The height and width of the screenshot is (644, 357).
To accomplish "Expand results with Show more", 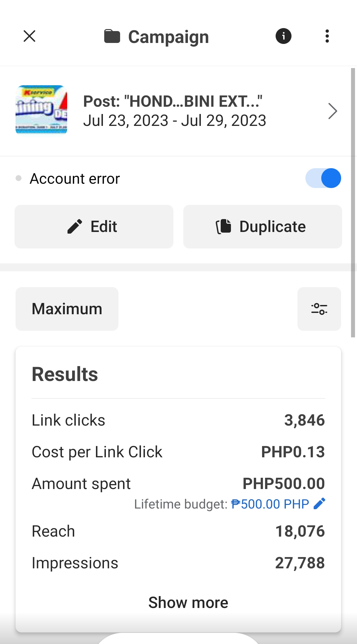I will pos(188,602).
